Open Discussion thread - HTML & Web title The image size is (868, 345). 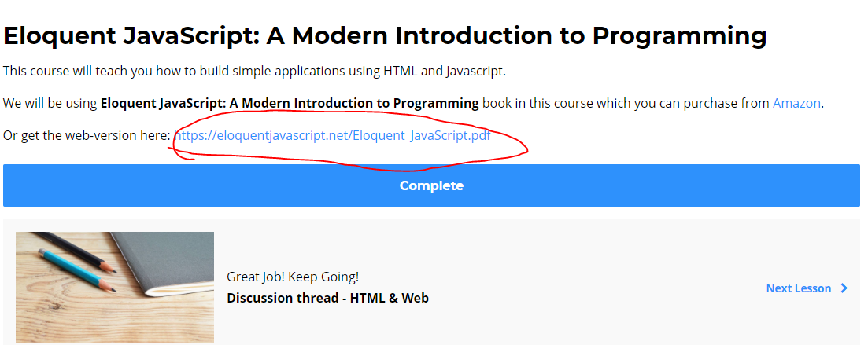pyautogui.click(x=327, y=298)
